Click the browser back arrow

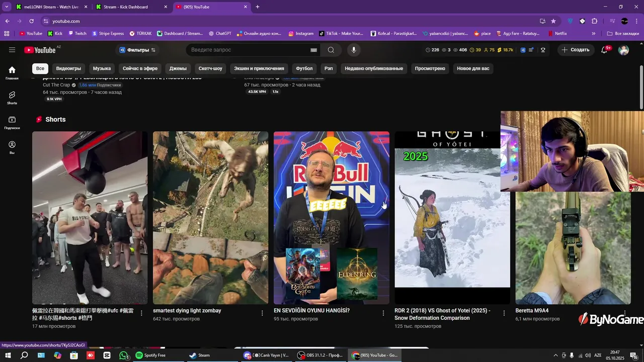7,21
